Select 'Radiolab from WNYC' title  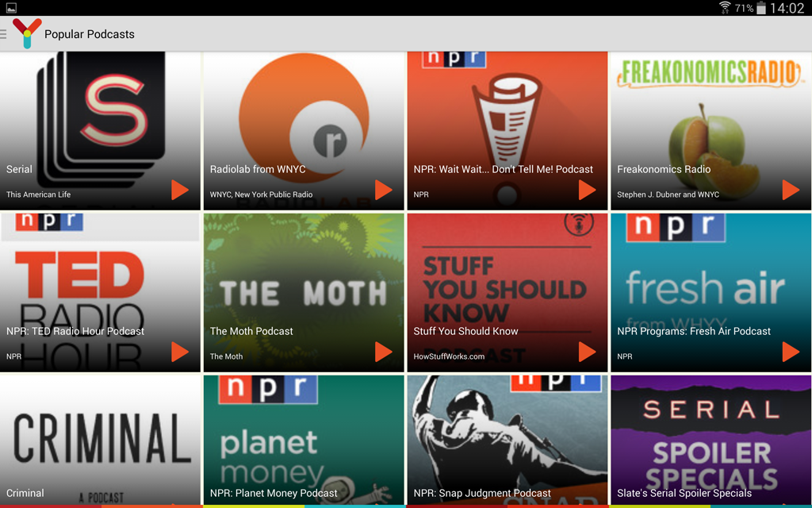point(258,169)
